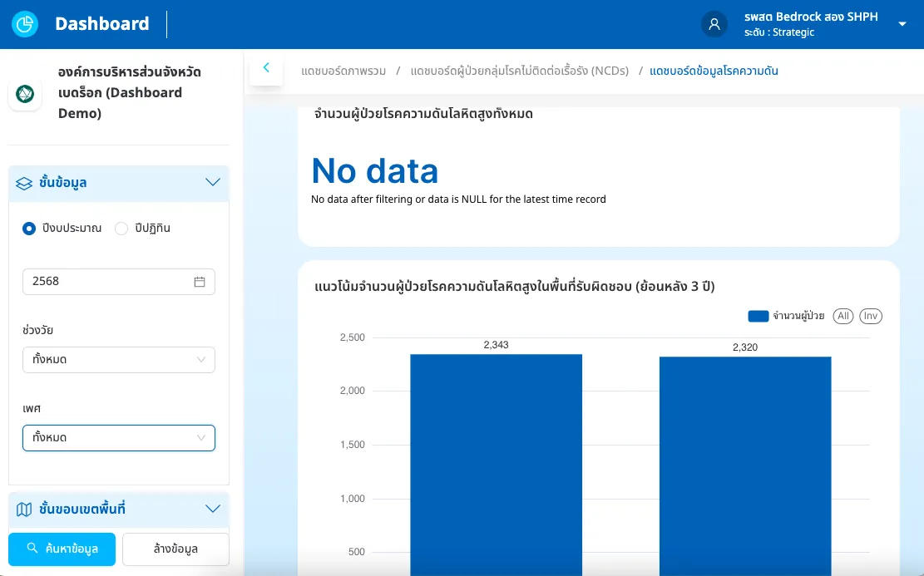Open the เพศ dropdown

click(x=119, y=438)
